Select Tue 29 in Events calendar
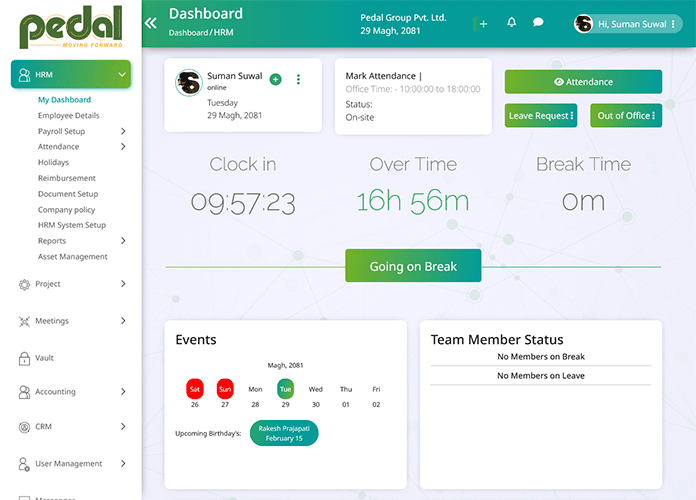The width and height of the screenshot is (696, 500). point(286,389)
